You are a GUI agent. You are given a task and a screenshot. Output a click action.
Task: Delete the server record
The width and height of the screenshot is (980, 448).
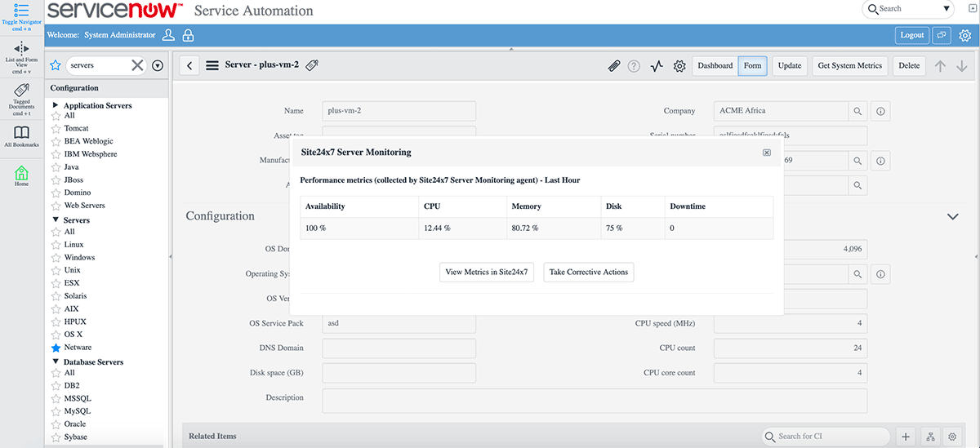coord(909,66)
